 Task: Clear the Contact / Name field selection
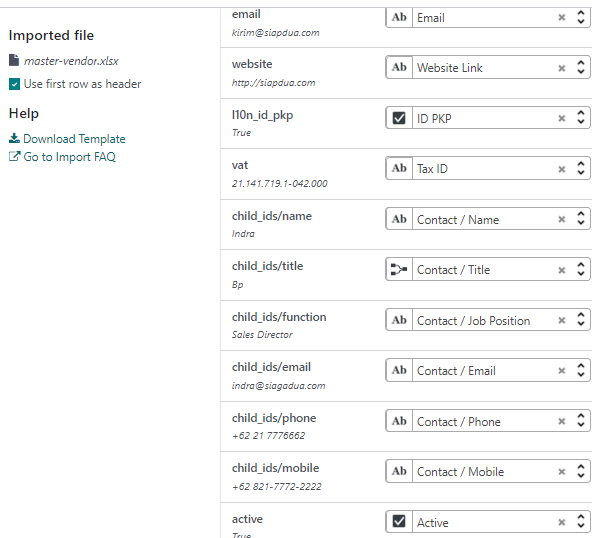point(562,219)
